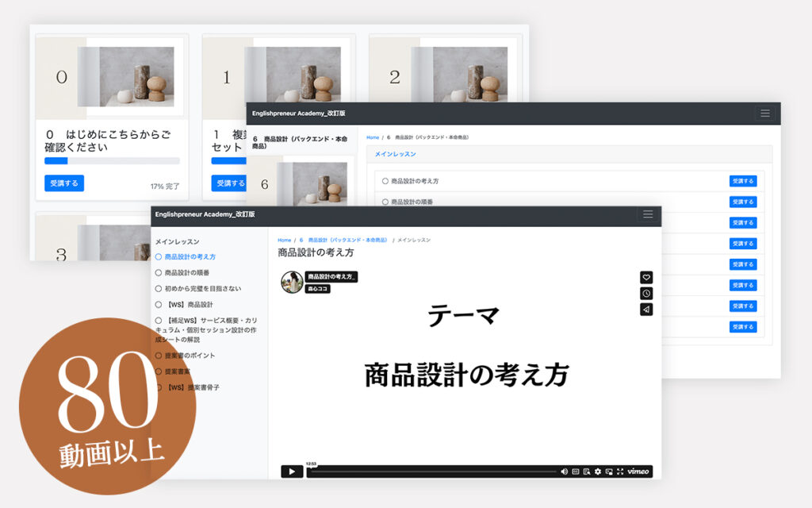Viewport: 812px width, 508px height.
Task: Open the video settings gear icon
Action: pyautogui.click(x=598, y=471)
